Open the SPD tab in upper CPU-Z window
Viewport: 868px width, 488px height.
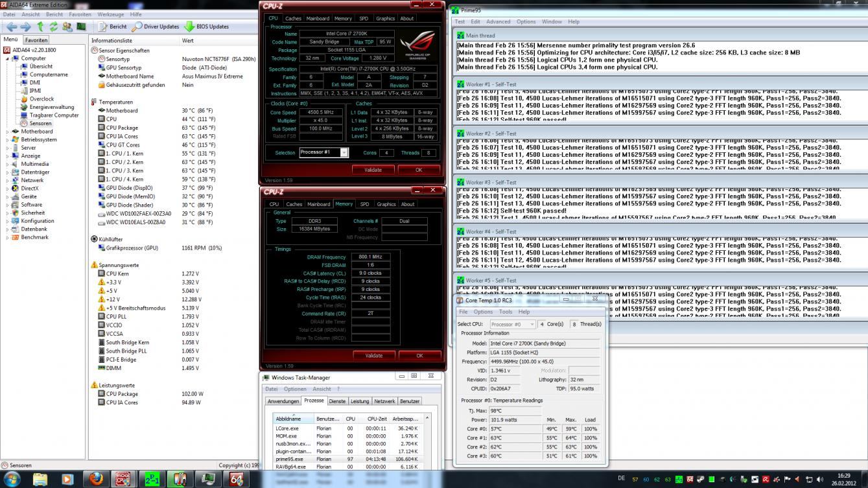click(x=364, y=18)
